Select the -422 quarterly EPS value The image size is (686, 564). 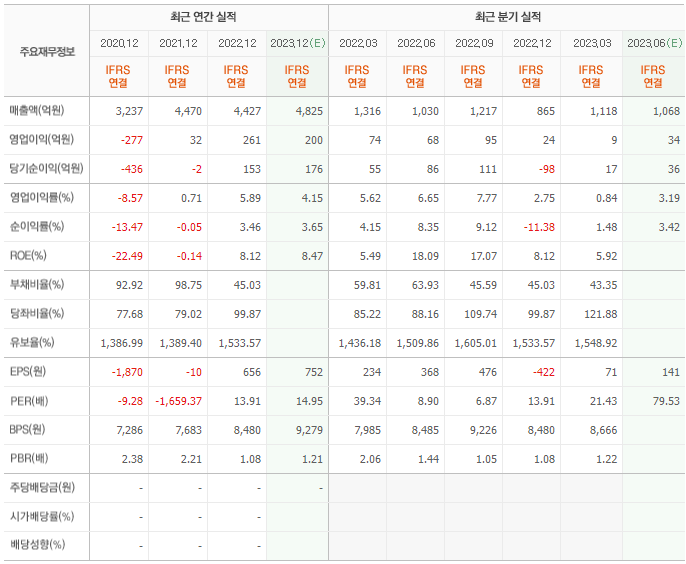click(543, 372)
